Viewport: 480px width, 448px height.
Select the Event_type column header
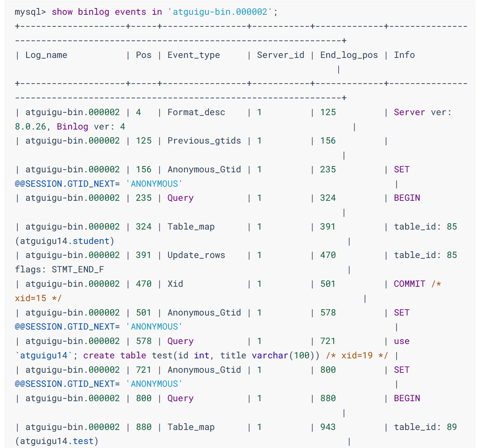(x=194, y=55)
